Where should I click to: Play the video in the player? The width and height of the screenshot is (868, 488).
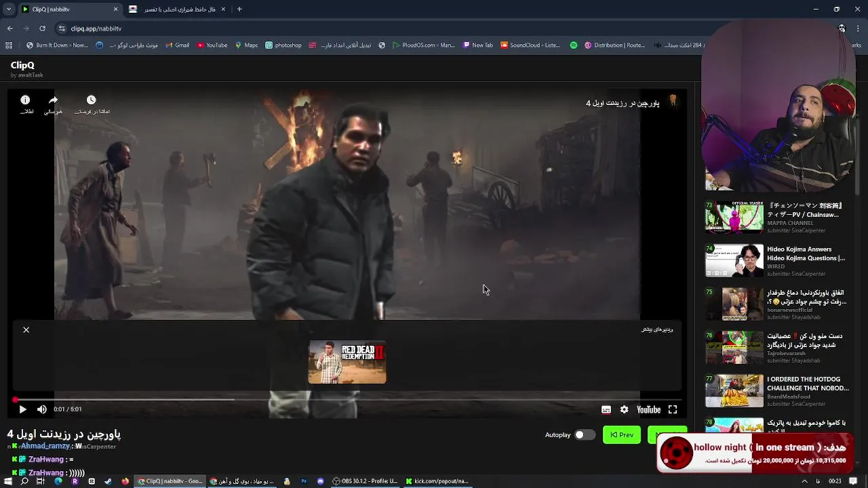coord(22,409)
